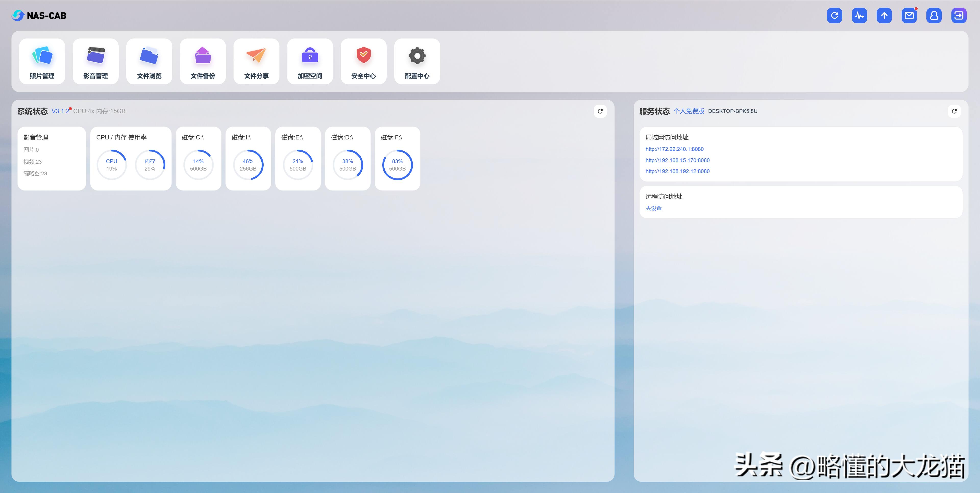The width and height of the screenshot is (980, 493).
Task: Open the mail notifications with red badge
Action: [909, 16]
